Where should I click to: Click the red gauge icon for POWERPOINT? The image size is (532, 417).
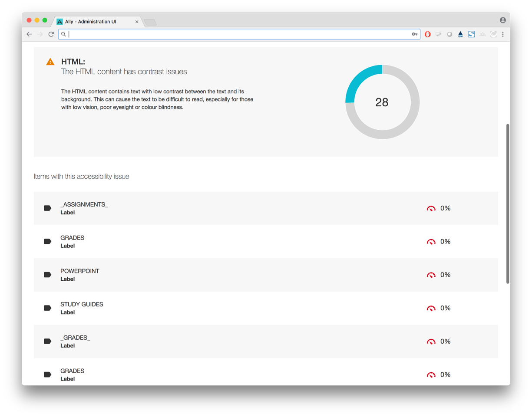(431, 275)
